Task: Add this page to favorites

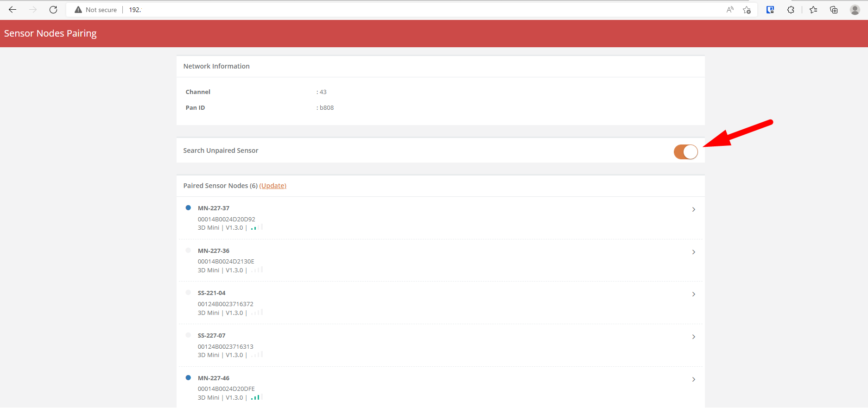Action: (747, 10)
